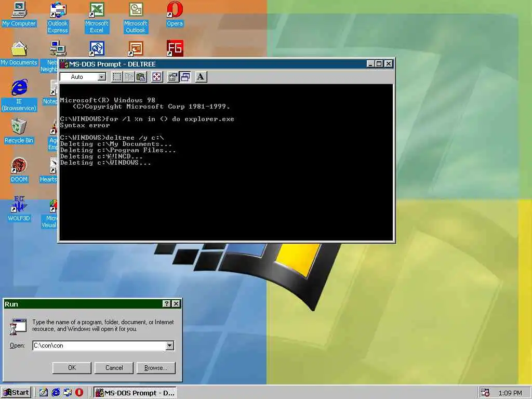This screenshot has width=532, height=399.
Task: Click the 'Syntax error' line in console
Action: click(x=85, y=125)
